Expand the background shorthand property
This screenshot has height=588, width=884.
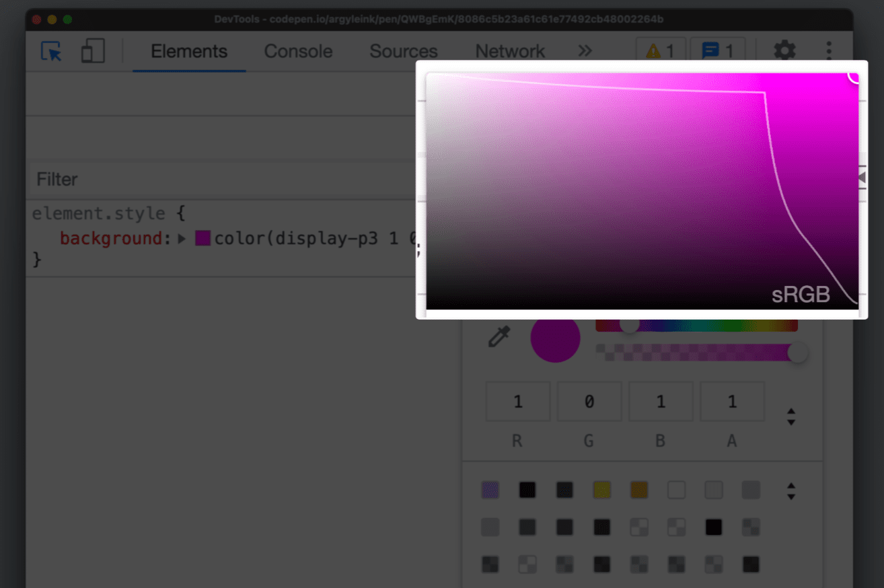pyautogui.click(x=181, y=238)
